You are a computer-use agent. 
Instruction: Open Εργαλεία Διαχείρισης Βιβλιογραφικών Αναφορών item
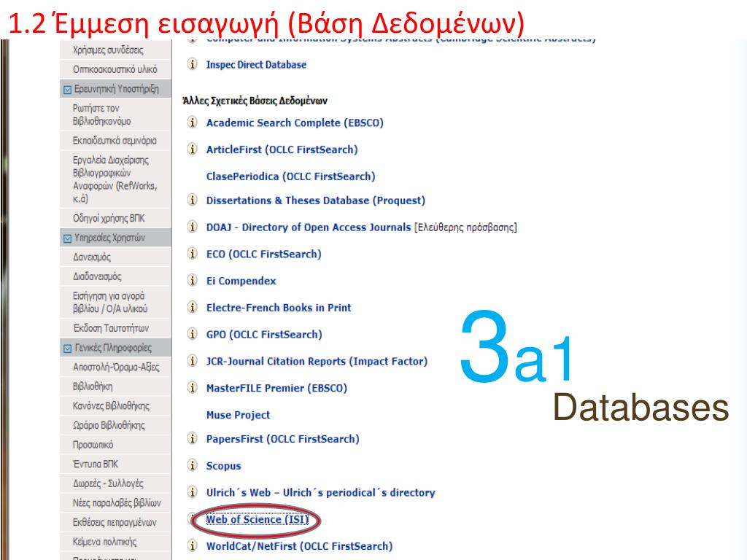point(115,179)
